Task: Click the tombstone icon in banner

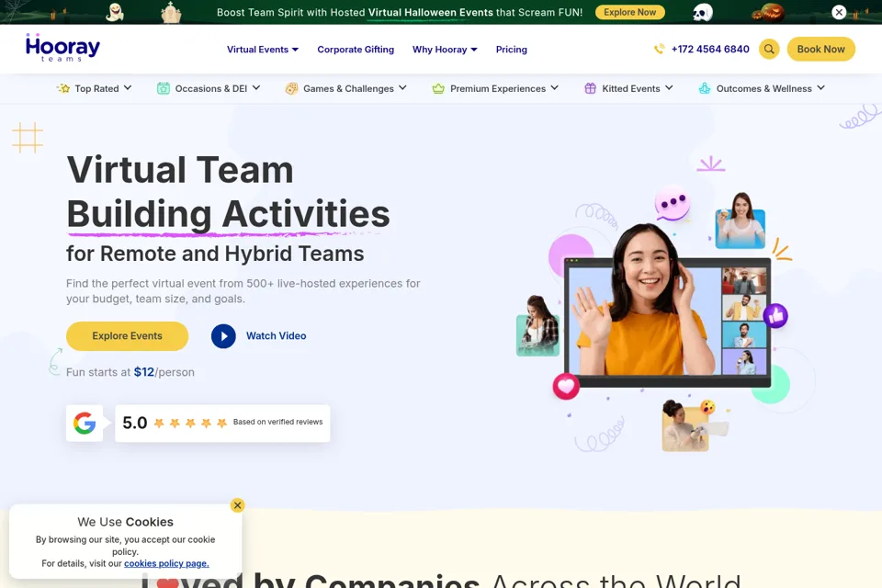Action: (171, 12)
